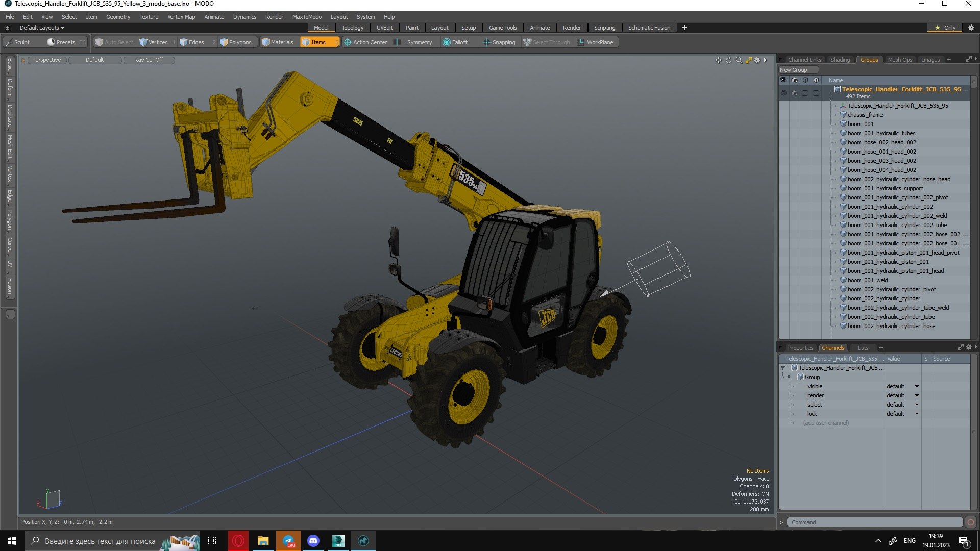Switch to the Topology layout tab
Screen dimensions: 980x551
pos(352,28)
